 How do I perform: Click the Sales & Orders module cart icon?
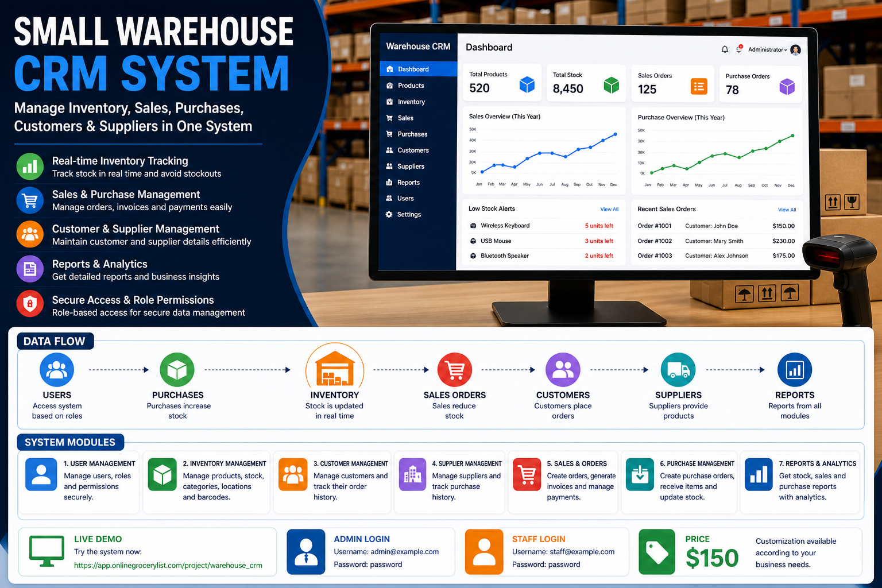pyautogui.click(x=527, y=474)
